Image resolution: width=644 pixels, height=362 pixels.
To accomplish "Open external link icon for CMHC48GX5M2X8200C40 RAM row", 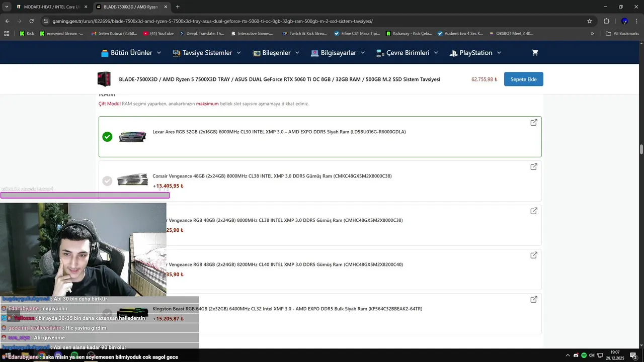I will (534, 255).
